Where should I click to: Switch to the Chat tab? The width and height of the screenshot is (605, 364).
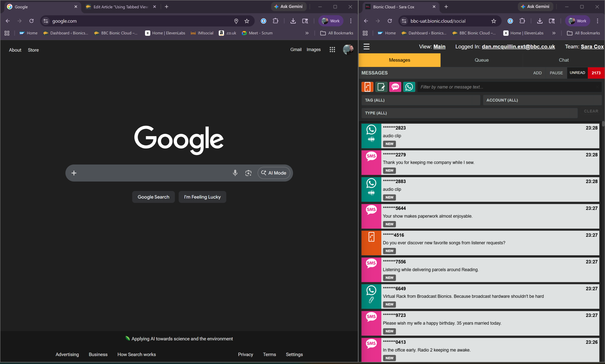tap(563, 60)
